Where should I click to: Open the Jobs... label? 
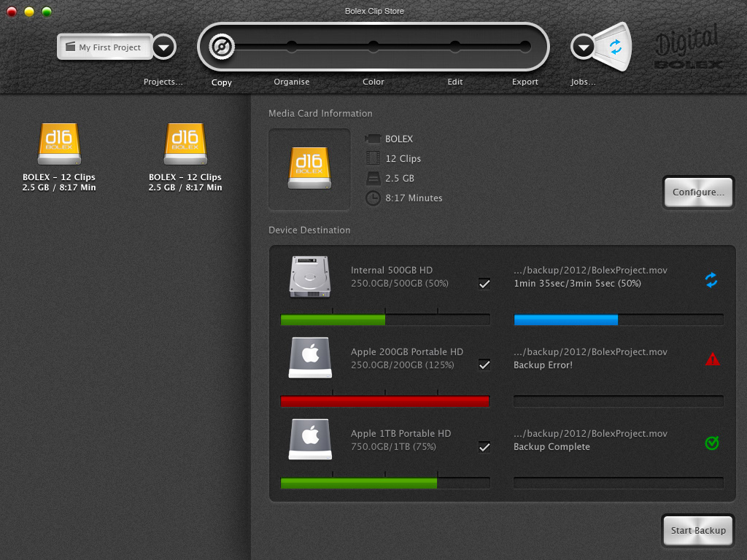coord(583,82)
